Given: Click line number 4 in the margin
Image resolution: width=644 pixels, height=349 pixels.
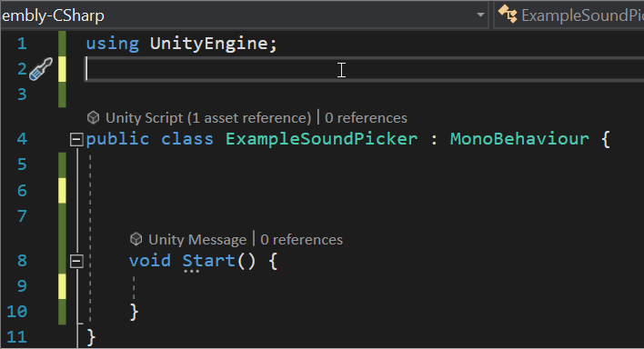Looking at the screenshot, I should pos(22,139).
